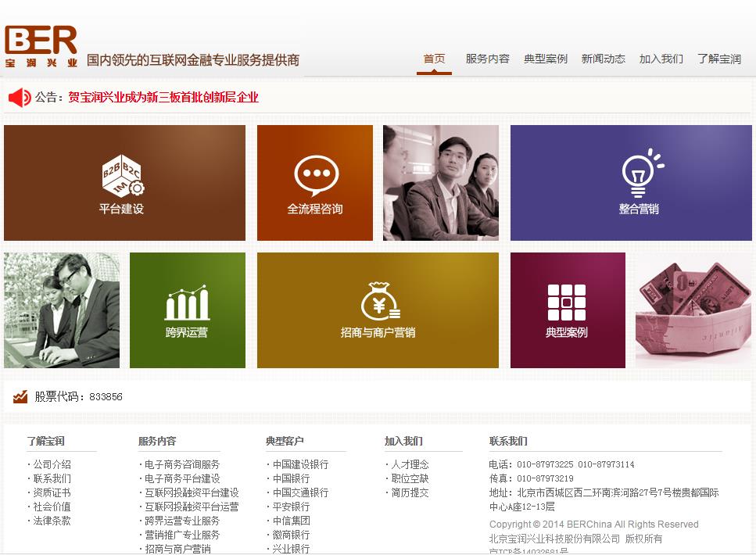Image resolution: width=756 pixels, height=555 pixels.
Task: Open 典型案例 in top navigation
Action: coord(545,59)
